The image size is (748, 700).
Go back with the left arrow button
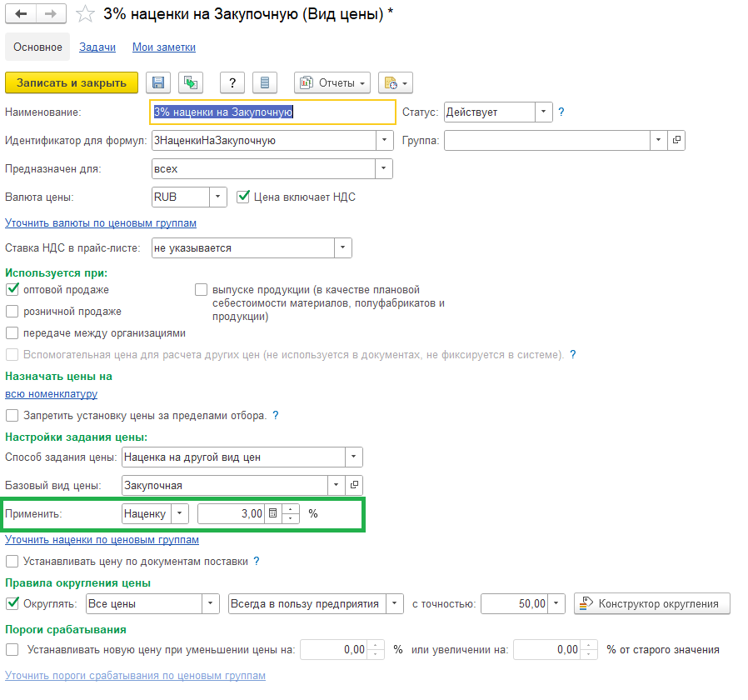21,14
